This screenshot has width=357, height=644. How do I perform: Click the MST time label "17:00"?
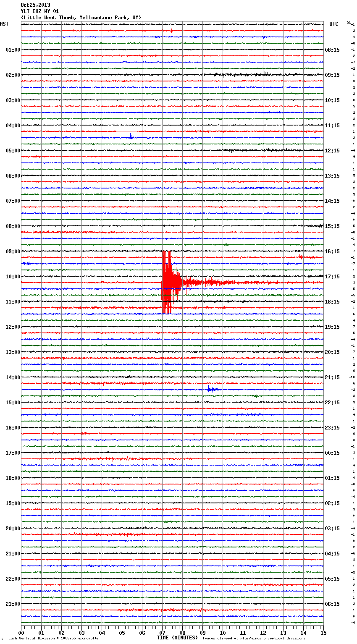(13, 453)
